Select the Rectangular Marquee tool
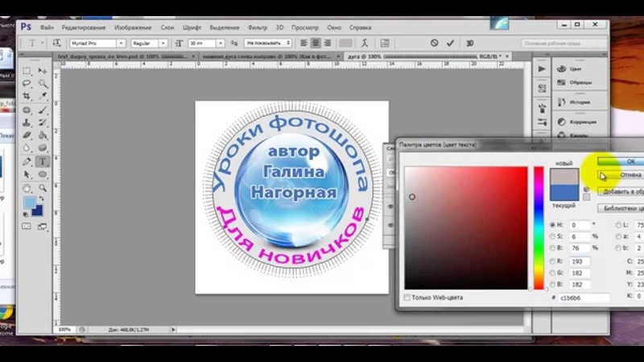Screen dimensions: 644x362 click(27, 71)
